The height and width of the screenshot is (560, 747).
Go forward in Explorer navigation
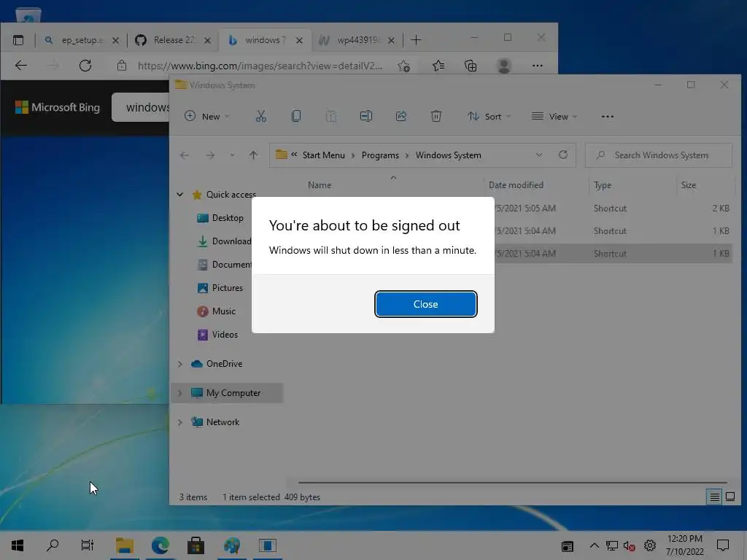pyautogui.click(x=210, y=155)
